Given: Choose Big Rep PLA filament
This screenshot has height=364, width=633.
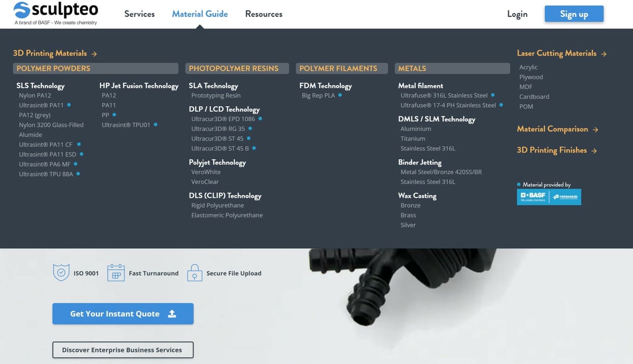Looking at the screenshot, I should [x=318, y=95].
